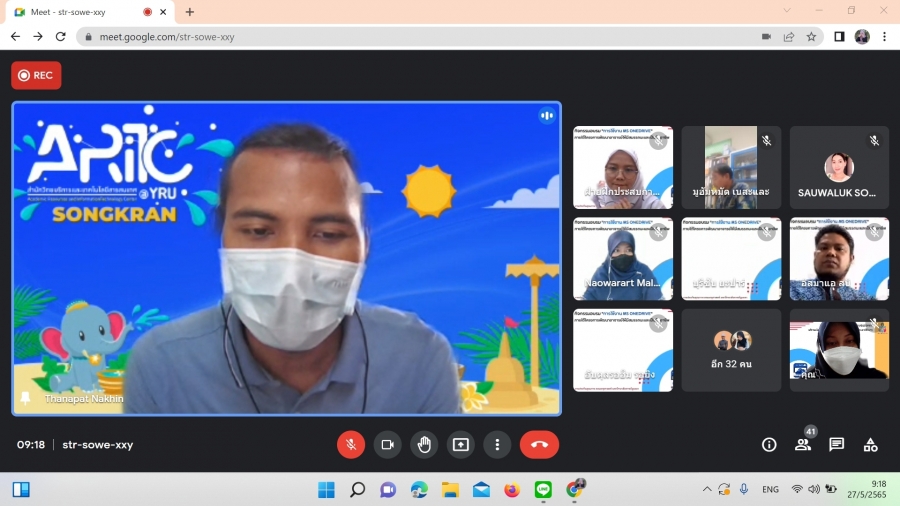Unmute the microphone in Meet controls
Image resolution: width=900 pixels, height=506 pixels.
[x=351, y=445]
